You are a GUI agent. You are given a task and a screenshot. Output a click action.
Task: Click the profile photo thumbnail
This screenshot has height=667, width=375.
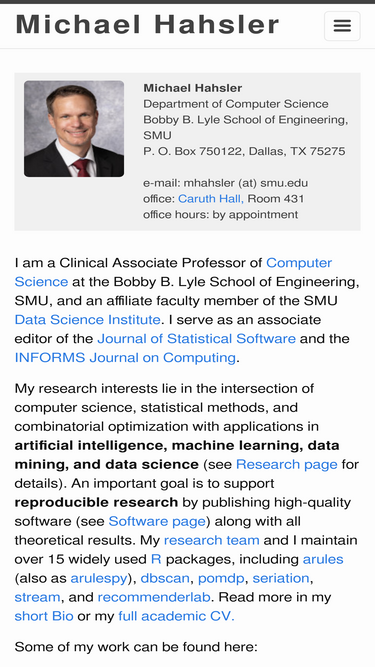[74, 128]
